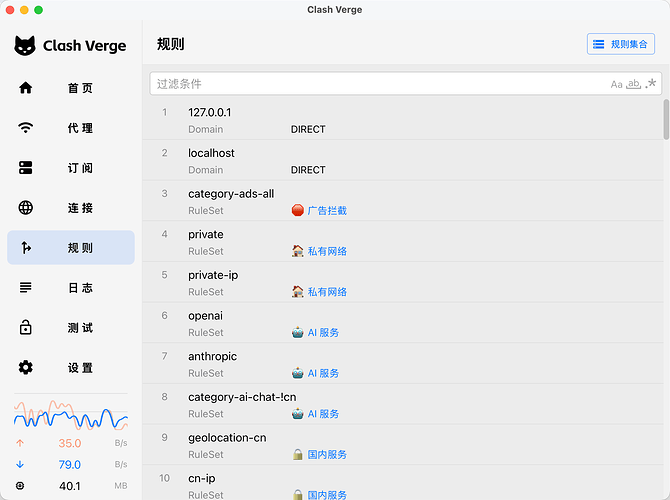Image resolution: width=670 pixels, height=500 pixels.
Task: Click 私有网络 policy in private-ip row
Action: (327, 292)
